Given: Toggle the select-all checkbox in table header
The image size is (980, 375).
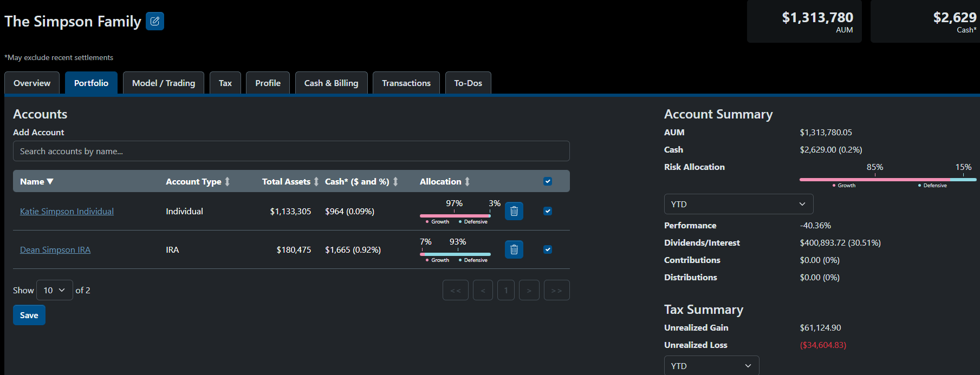Looking at the screenshot, I should (x=548, y=181).
